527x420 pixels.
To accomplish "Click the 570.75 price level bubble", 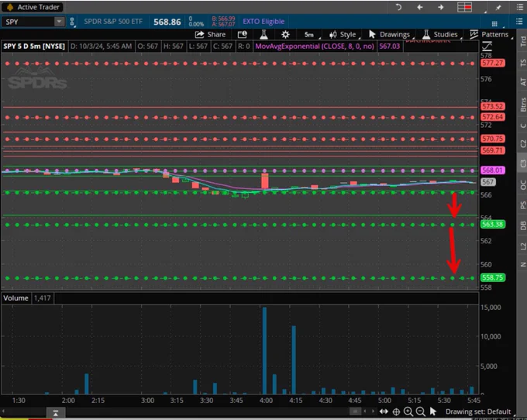I will [x=493, y=139].
